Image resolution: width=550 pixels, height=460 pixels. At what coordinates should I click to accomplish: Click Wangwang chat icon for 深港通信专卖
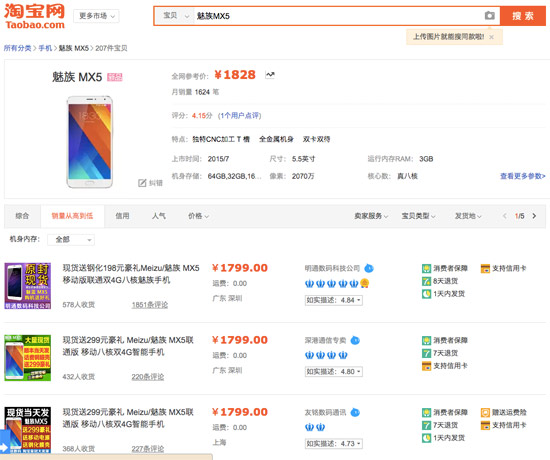(355, 340)
